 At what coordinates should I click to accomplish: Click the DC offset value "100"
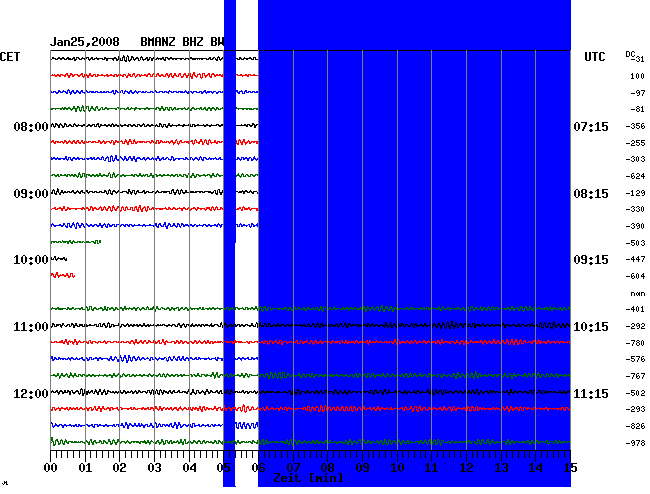click(x=637, y=76)
